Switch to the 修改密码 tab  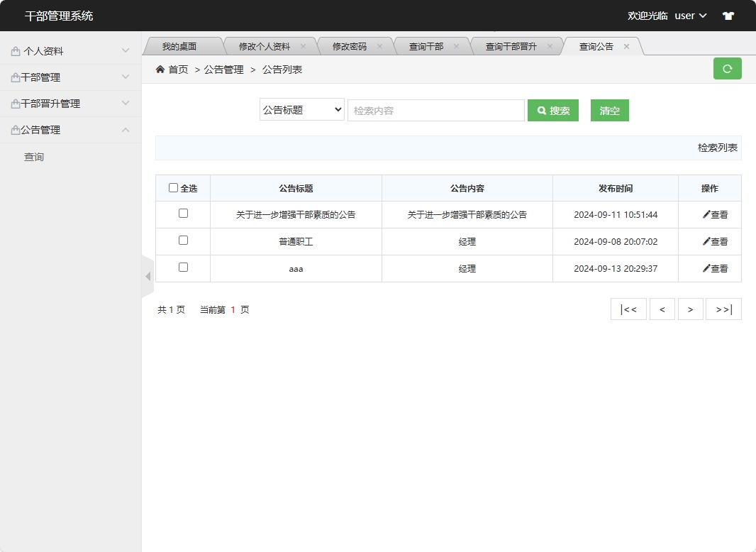[x=348, y=45]
